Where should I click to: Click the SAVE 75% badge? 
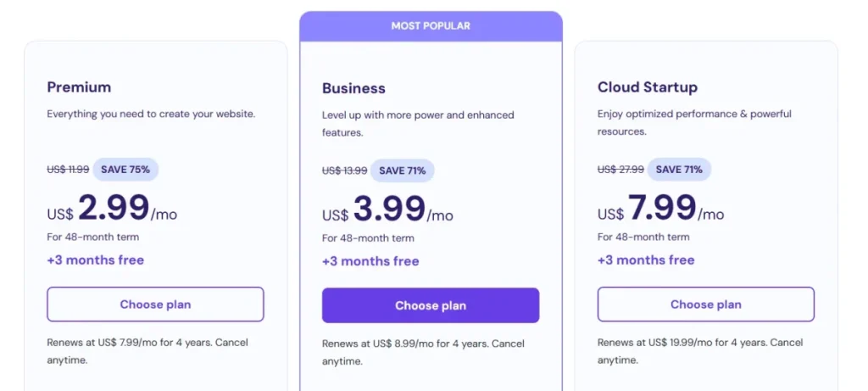click(125, 170)
